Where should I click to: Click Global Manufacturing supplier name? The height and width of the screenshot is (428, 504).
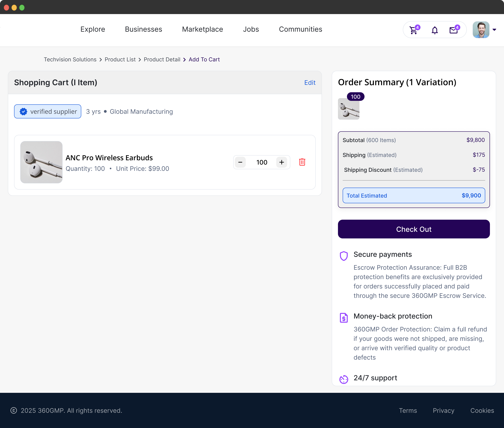pos(141,111)
